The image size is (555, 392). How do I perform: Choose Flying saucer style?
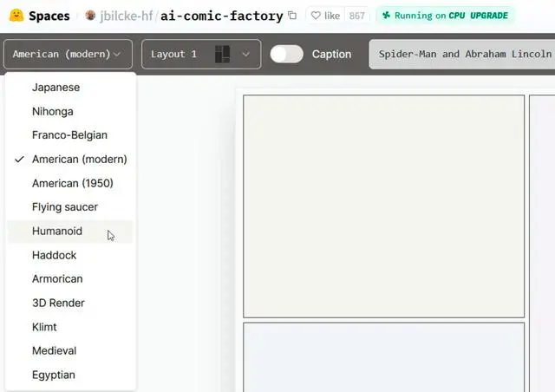[x=65, y=207]
